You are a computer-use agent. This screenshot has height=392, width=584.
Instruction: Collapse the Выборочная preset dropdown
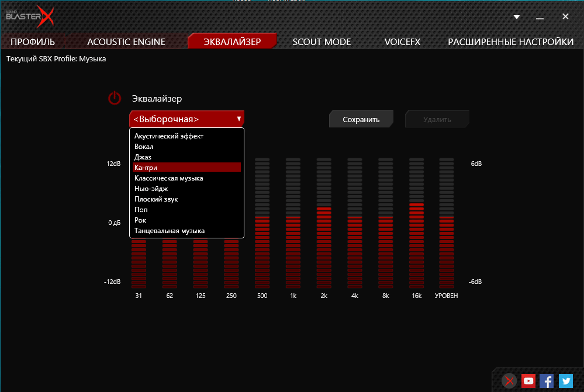[x=186, y=119]
